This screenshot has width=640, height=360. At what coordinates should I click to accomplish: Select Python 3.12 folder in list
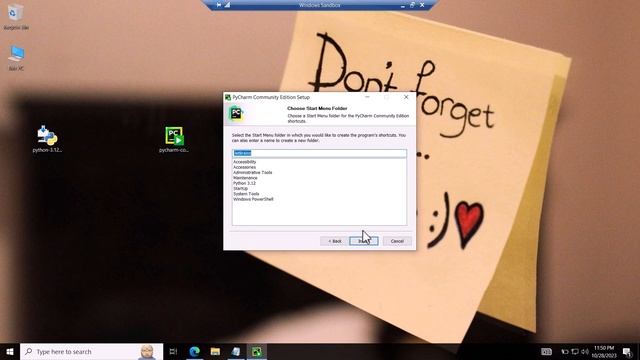pyautogui.click(x=244, y=183)
